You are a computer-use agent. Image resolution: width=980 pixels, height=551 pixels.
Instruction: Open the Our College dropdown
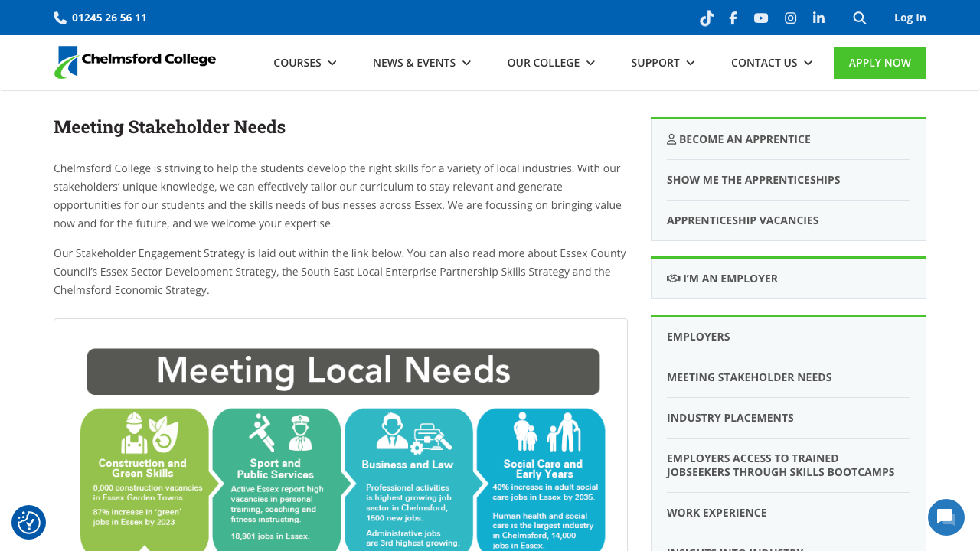click(x=550, y=63)
